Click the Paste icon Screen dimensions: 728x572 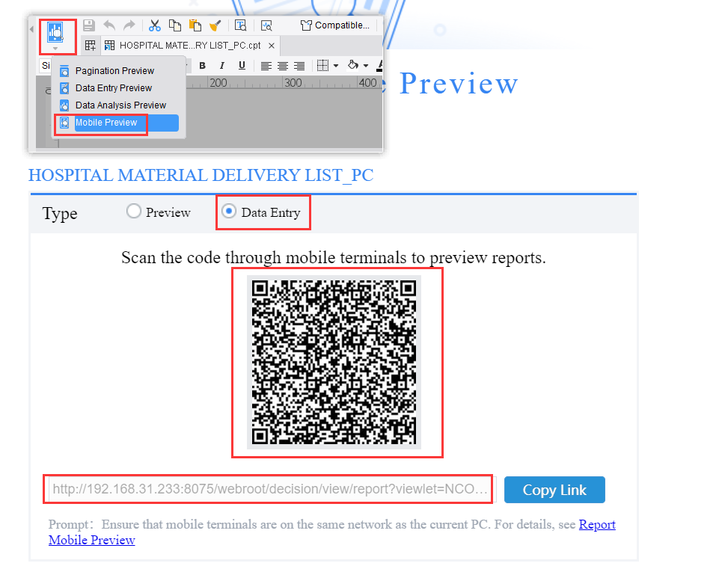click(x=195, y=25)
